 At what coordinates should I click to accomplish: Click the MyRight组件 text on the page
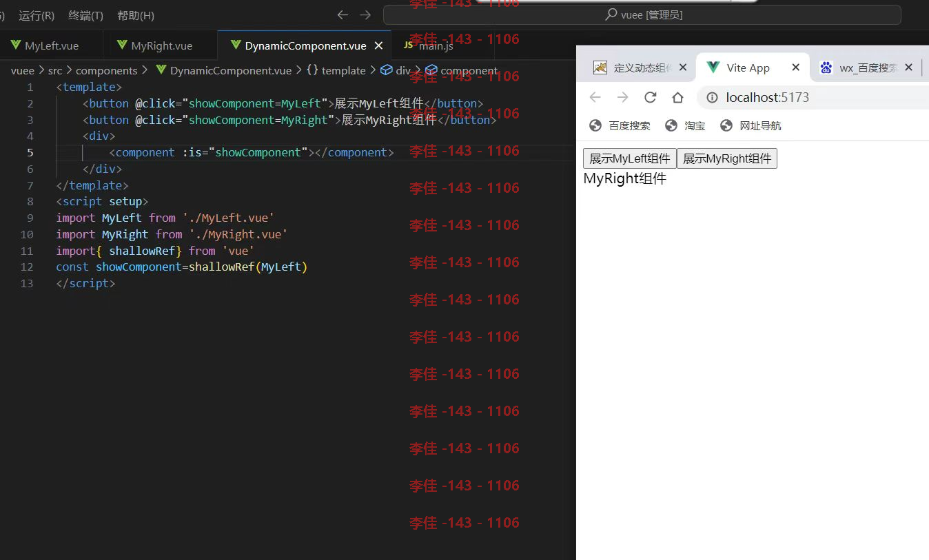tap(625, 179)
